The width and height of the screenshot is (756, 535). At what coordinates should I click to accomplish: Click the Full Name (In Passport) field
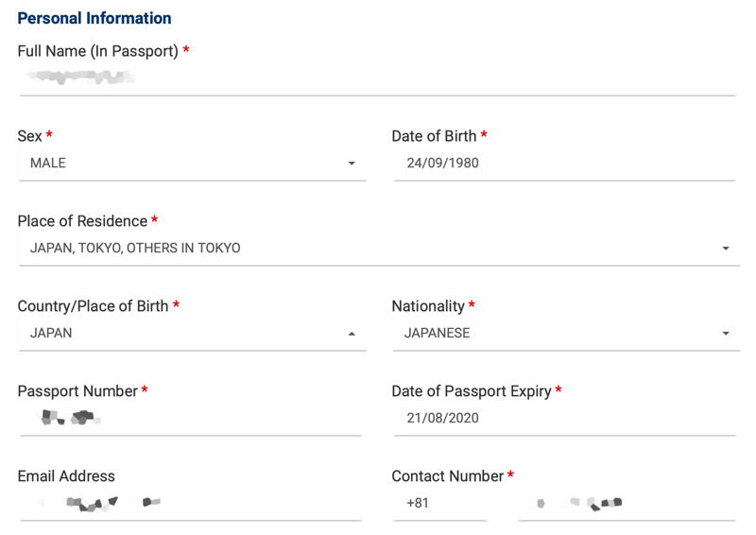[377, 78]
